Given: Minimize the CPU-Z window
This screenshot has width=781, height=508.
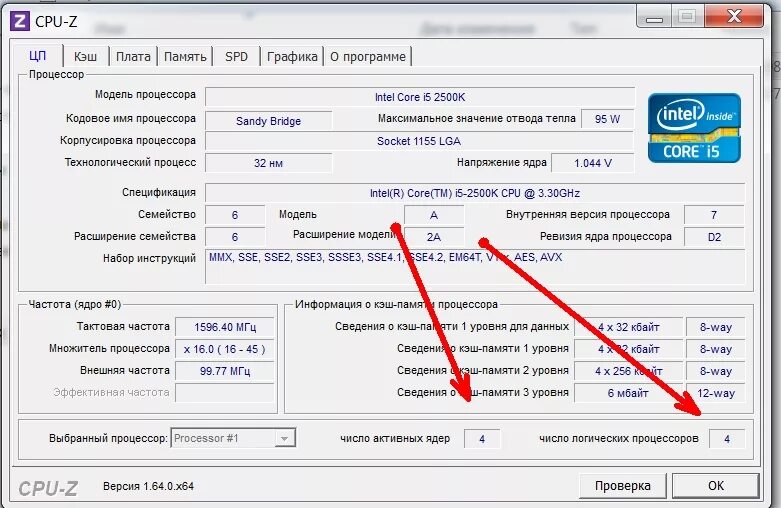Looking at the screenshot, I should pyautogui.click(x=654, y=16).
